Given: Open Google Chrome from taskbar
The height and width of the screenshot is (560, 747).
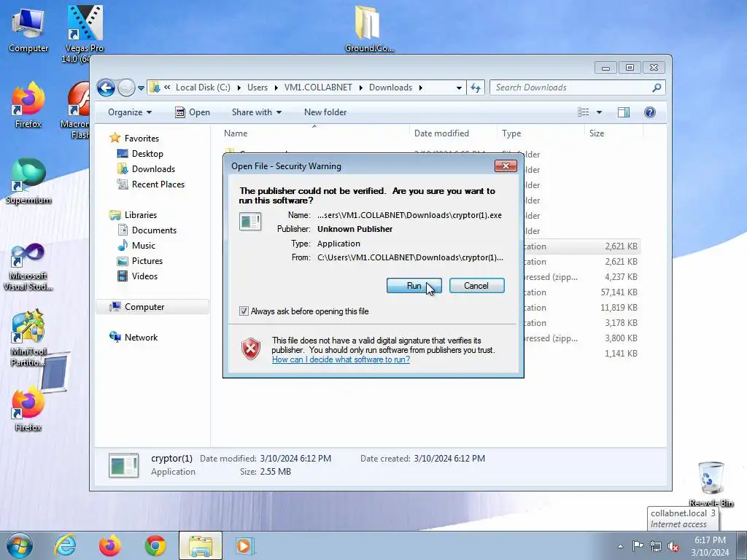Looking at the screenshot, I should 155,545.
